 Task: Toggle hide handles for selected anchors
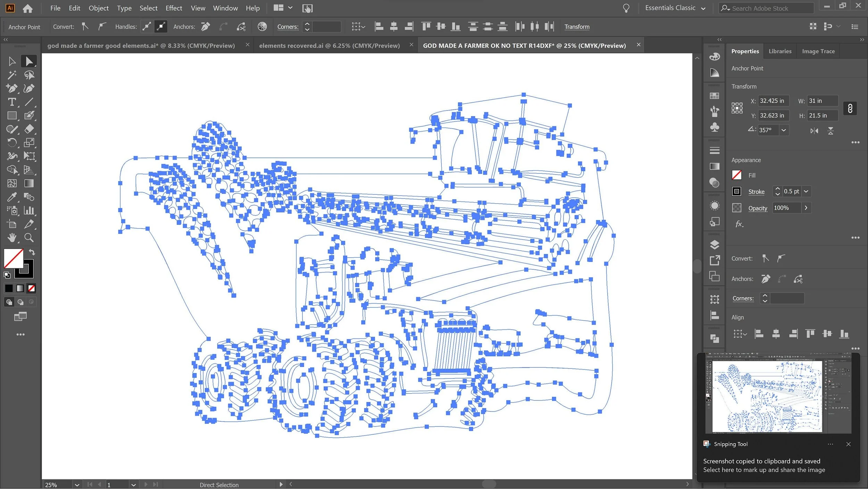pyautogui.click(x=161, y=27)
